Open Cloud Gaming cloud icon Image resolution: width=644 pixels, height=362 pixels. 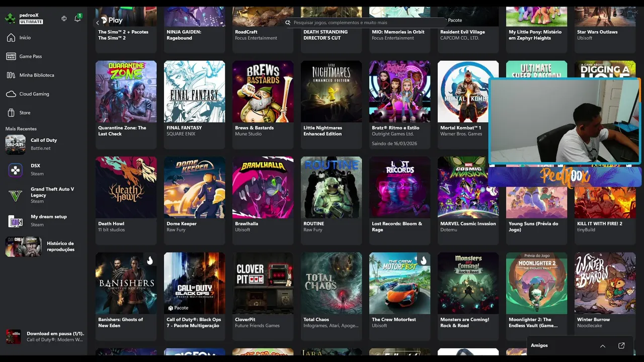coord(11,94)
